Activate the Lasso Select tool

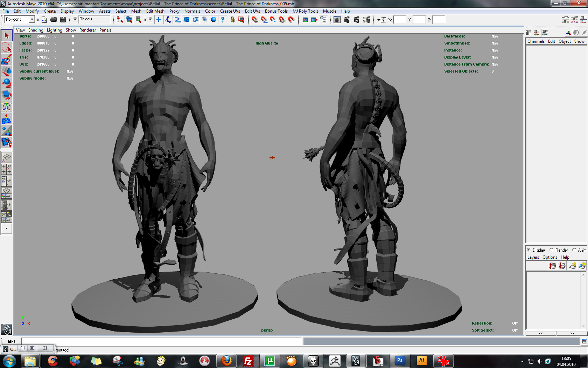point(7,47)
